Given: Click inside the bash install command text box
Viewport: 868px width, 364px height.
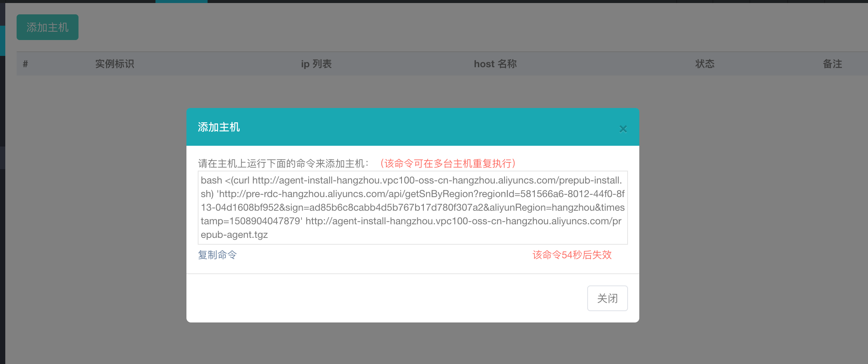Looking at the screenshot, I should tap(412, 208).
